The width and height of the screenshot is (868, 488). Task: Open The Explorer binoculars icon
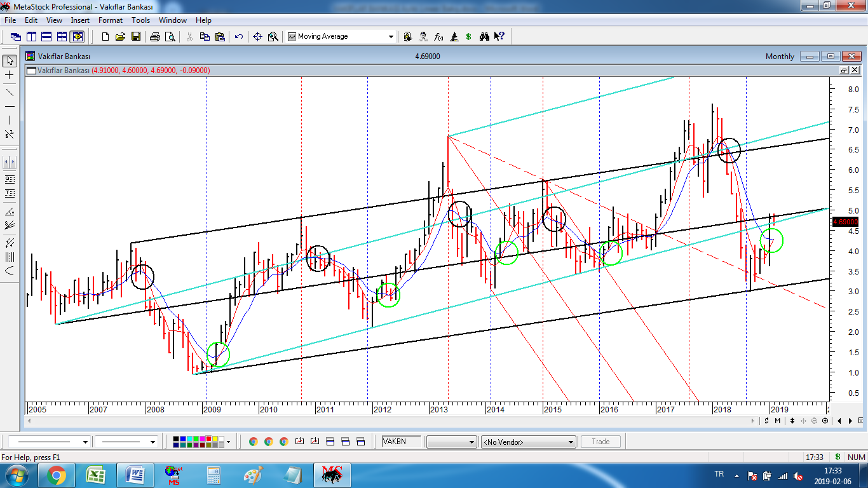pos(484,36)
